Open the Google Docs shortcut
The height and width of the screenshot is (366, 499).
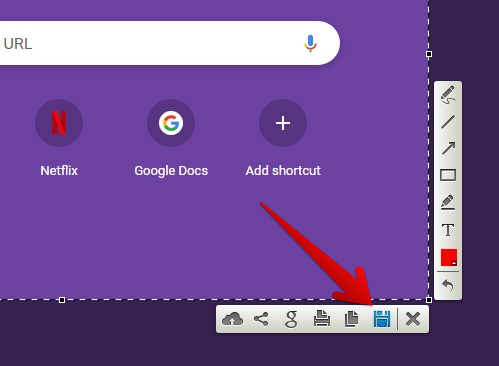click(171, 123)
